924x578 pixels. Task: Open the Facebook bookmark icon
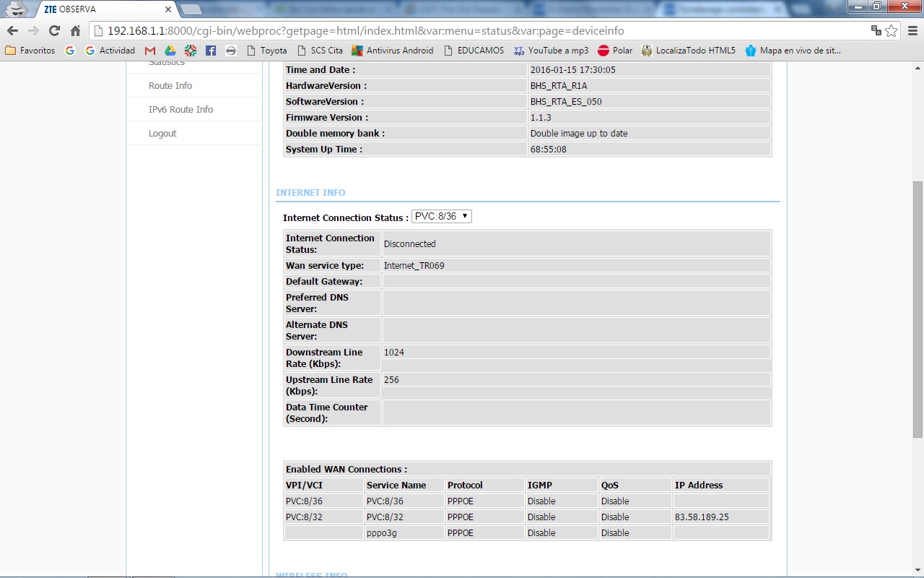coord(211,51)
